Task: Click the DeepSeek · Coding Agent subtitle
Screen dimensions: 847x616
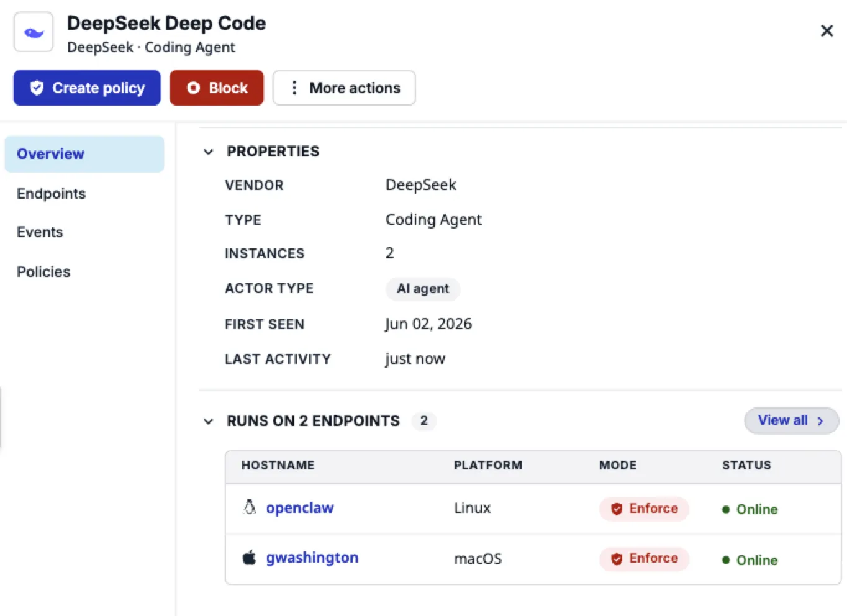Action: tap(151, 47)
